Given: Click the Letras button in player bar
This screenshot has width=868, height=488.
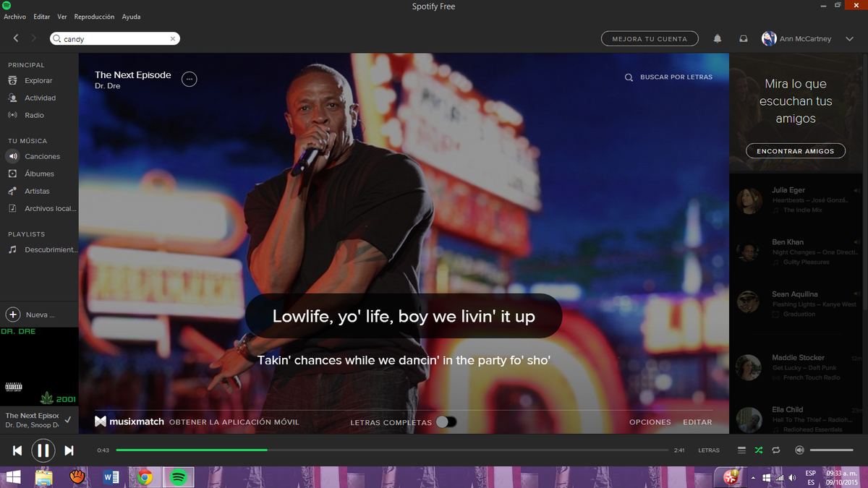Looking at the screenshot, I should coord(709,450).
